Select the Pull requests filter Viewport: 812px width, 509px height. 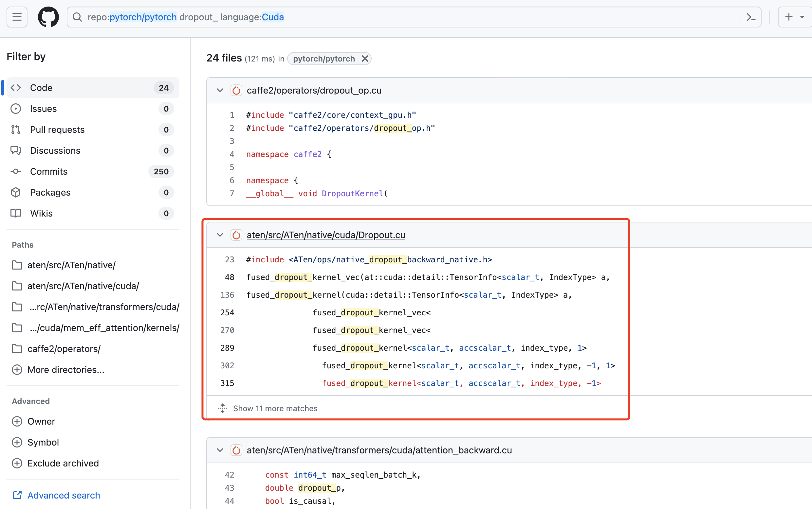[x=93, y=129]
